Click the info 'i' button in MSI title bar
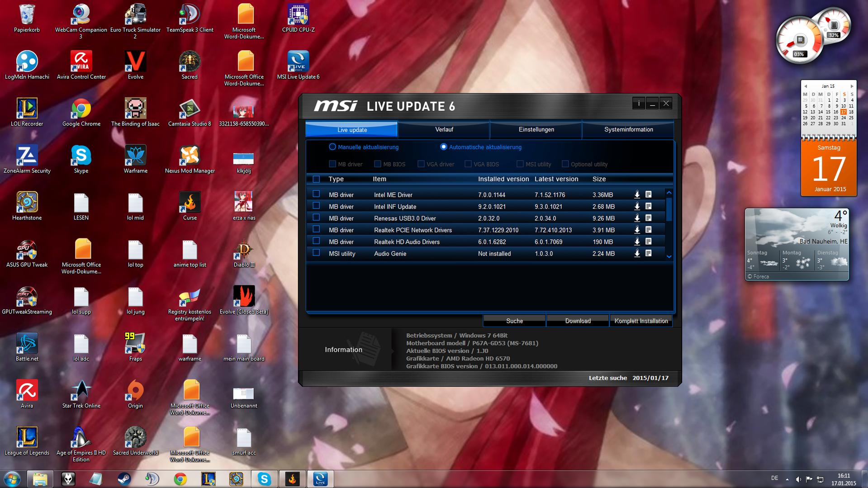 pos(639,104)
